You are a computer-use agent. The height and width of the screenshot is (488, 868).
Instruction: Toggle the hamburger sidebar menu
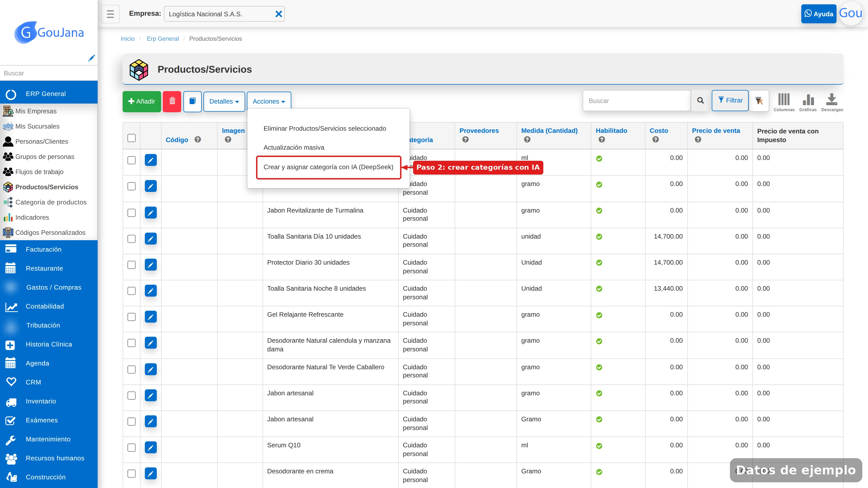pyautogui.click(x=110, y=14)
